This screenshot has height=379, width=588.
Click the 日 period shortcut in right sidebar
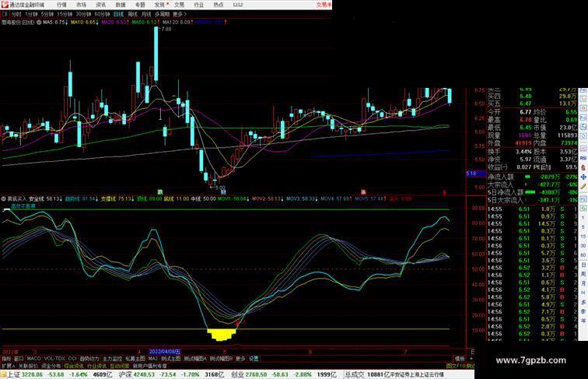click(583, 265)
